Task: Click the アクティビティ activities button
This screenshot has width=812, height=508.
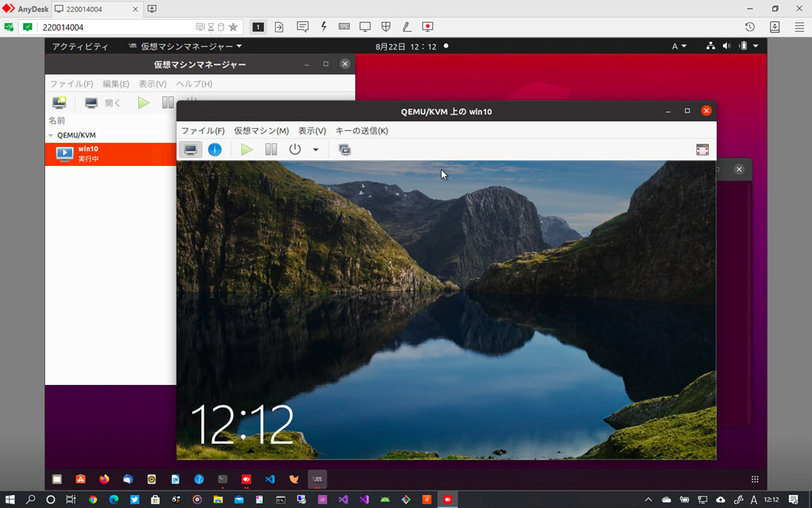Action: point(79,46)
